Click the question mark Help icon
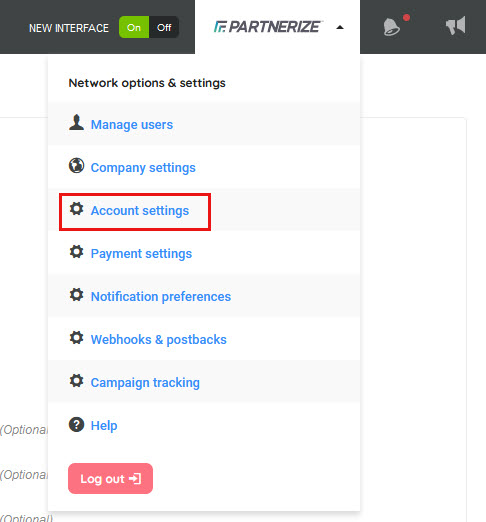 point(76,425)
